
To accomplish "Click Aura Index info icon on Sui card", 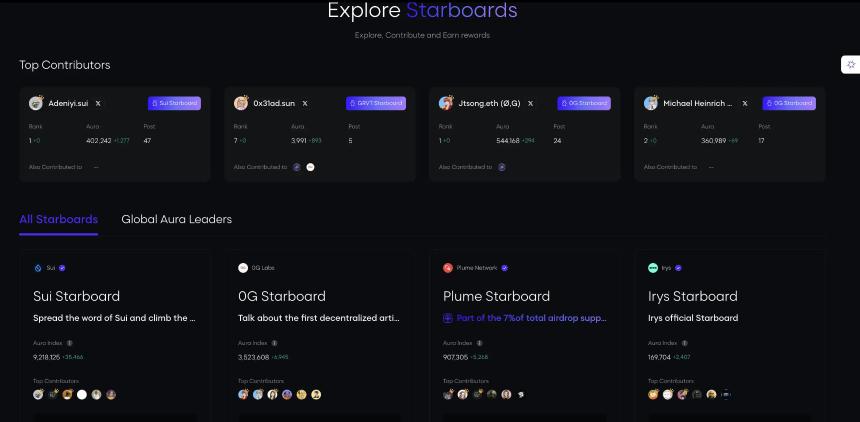I will coord(69,343).
